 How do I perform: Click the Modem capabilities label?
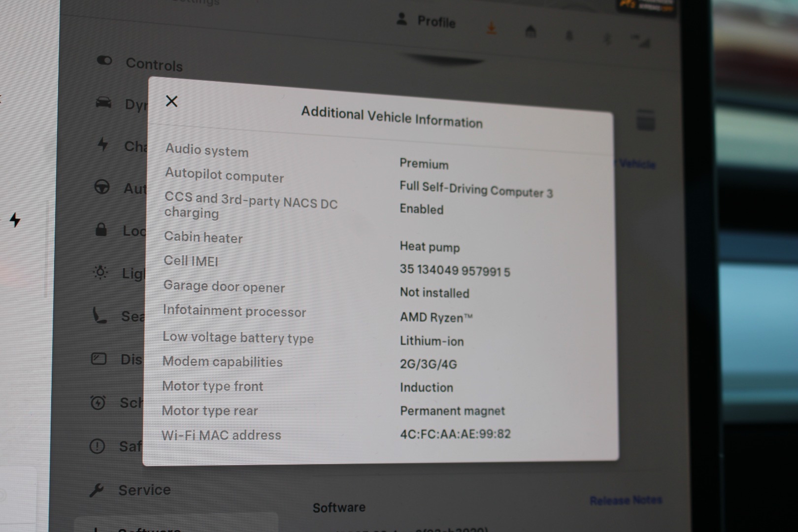tap(222, 362)
